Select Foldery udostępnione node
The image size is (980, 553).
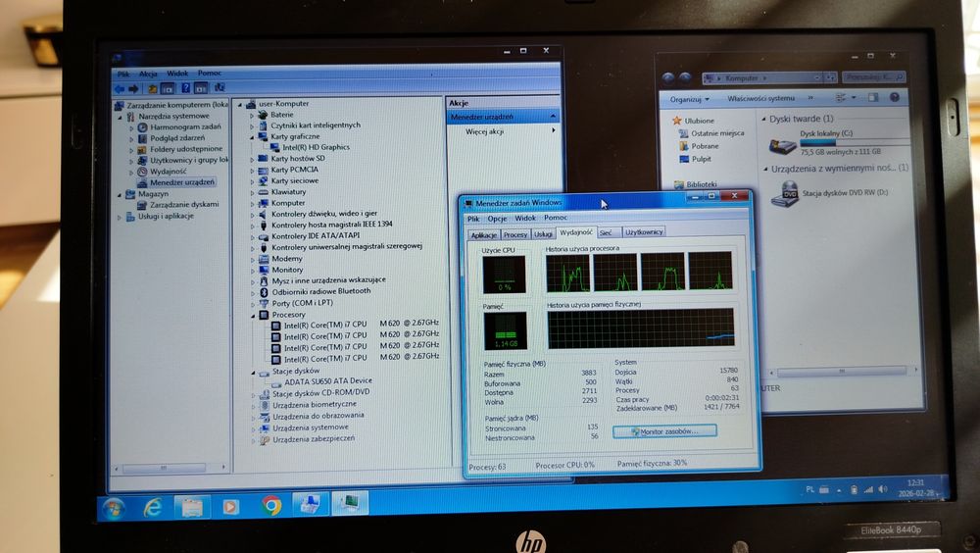coord(186,149)
